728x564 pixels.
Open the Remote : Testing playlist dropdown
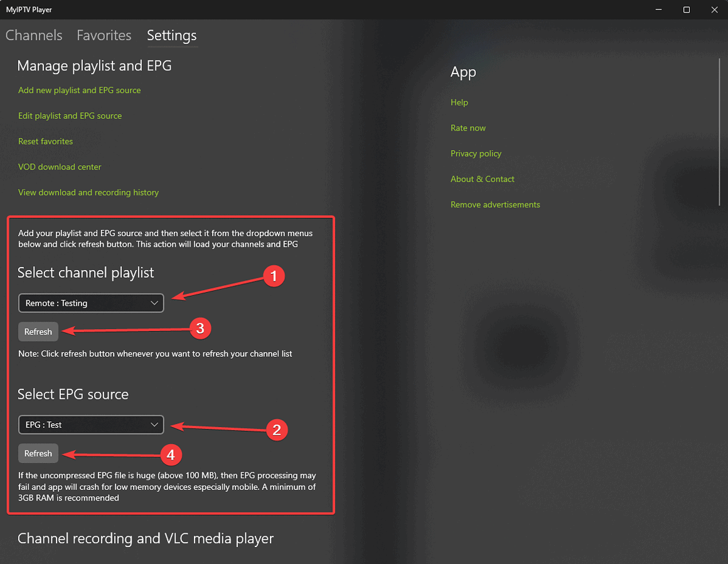91,303
